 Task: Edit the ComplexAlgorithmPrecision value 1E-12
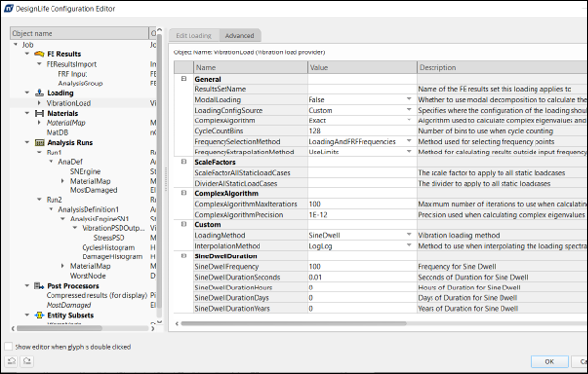click(x=363, y=215)
